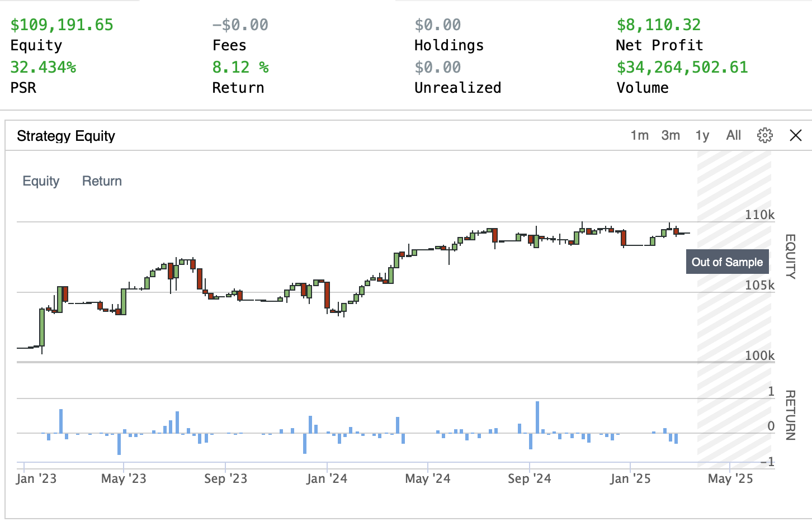Image resolution: width=812 pixels, height=522 pixels.
Task: Toggle the Equity series legend
Action: [41, 181]
